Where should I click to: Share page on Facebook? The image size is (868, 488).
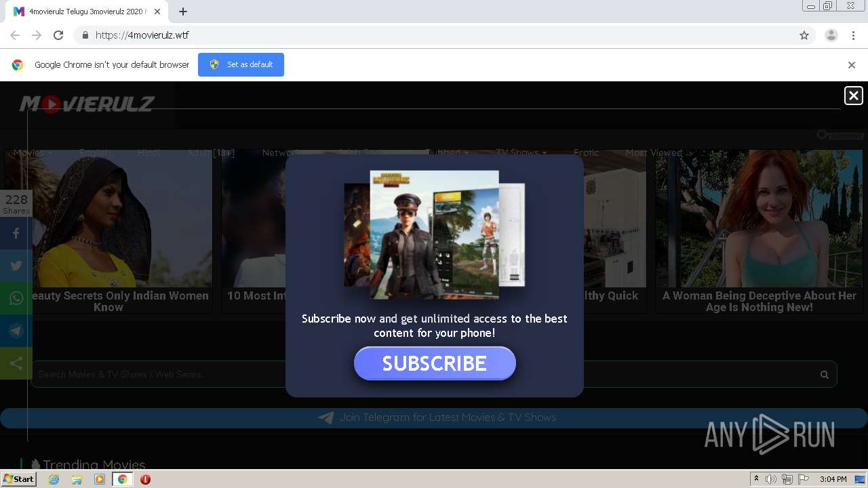(x=16, y=233)
